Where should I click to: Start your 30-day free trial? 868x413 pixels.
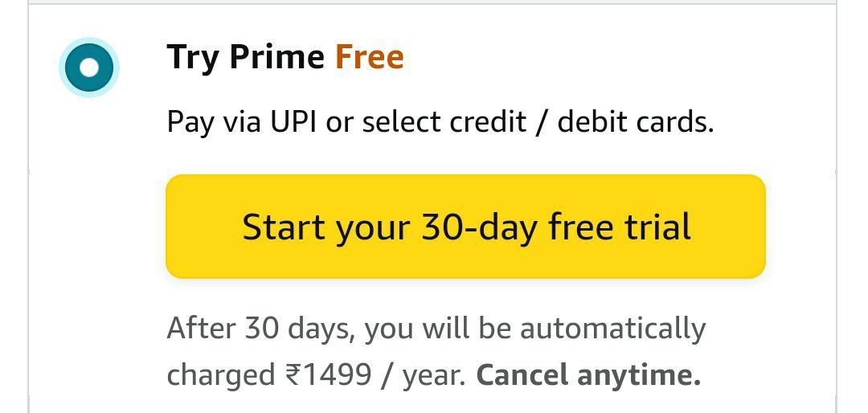pyautogui.click(x=465, y=227)
